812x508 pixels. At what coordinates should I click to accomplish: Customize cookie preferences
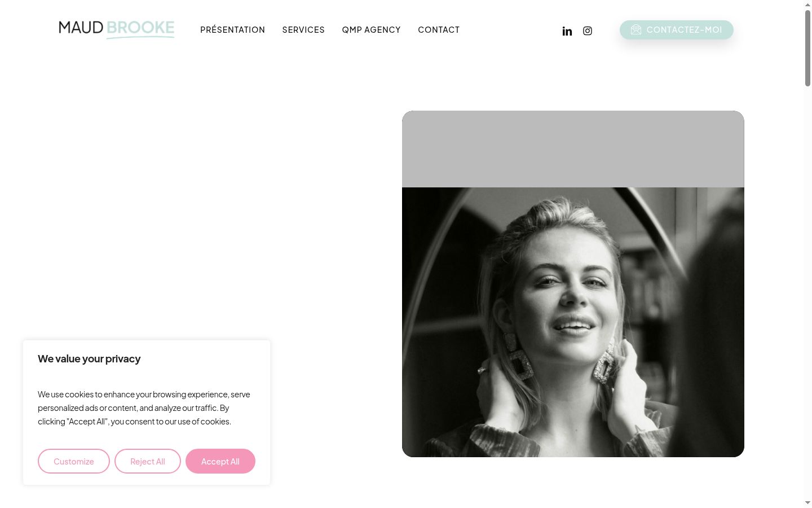74,461
